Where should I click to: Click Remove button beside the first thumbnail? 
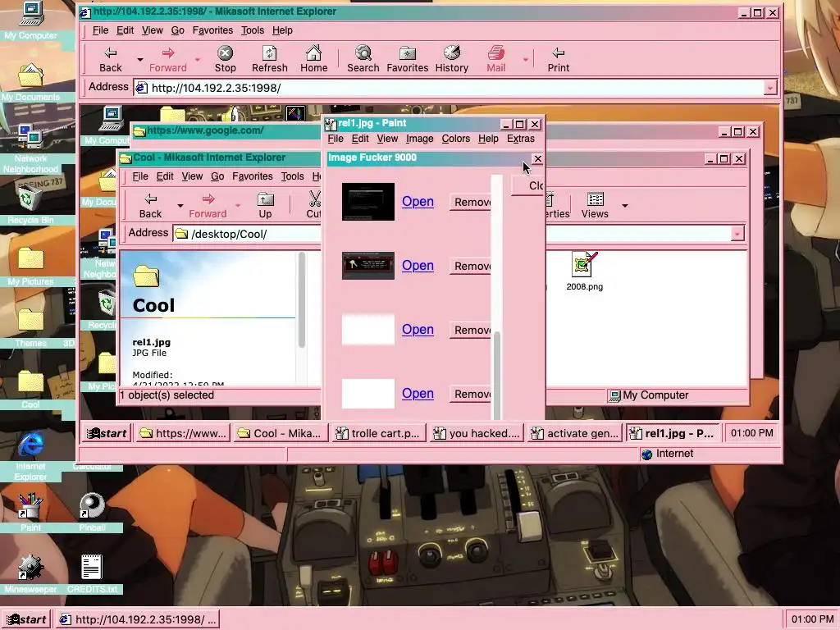click(x=470, y=202)
